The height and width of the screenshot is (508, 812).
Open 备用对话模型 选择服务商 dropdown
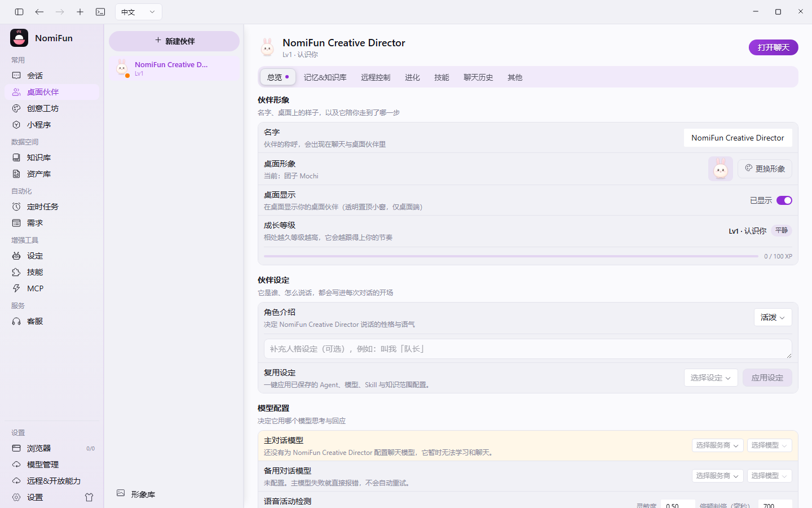pos(717,476)
